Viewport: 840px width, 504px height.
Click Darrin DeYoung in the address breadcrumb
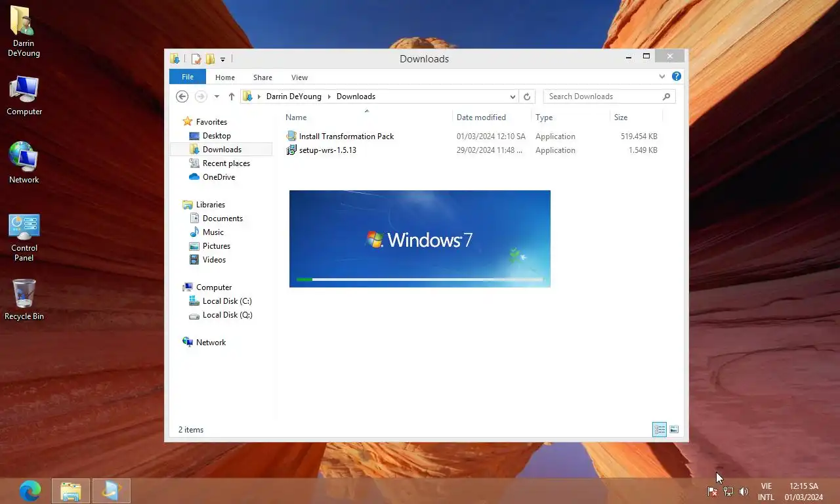tap(294, 96)
